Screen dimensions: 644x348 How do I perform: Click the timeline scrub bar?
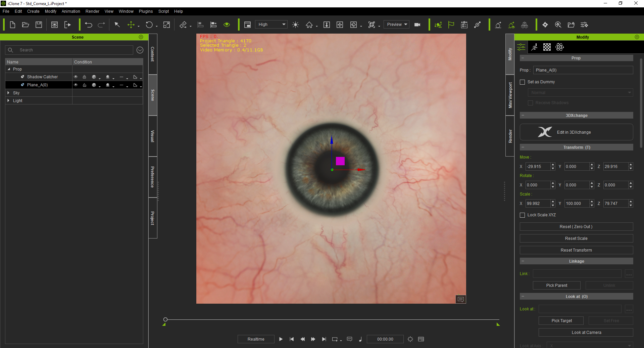tap(332, 319)
